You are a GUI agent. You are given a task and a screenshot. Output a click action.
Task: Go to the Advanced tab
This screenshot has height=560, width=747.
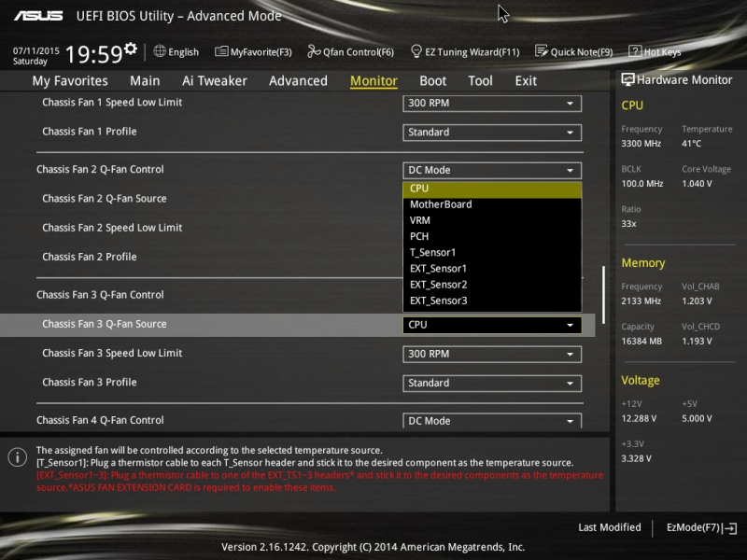coord(298,81)
